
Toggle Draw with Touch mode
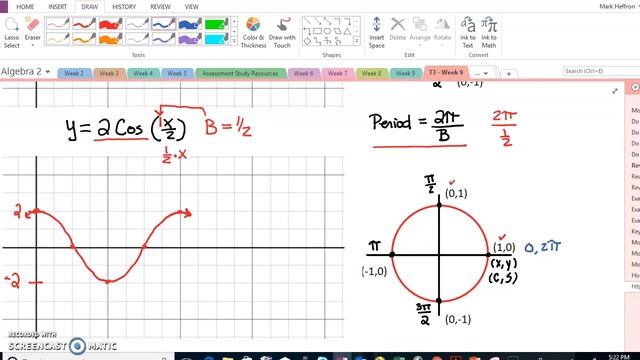pyautogui.click(x=282, y=33)
